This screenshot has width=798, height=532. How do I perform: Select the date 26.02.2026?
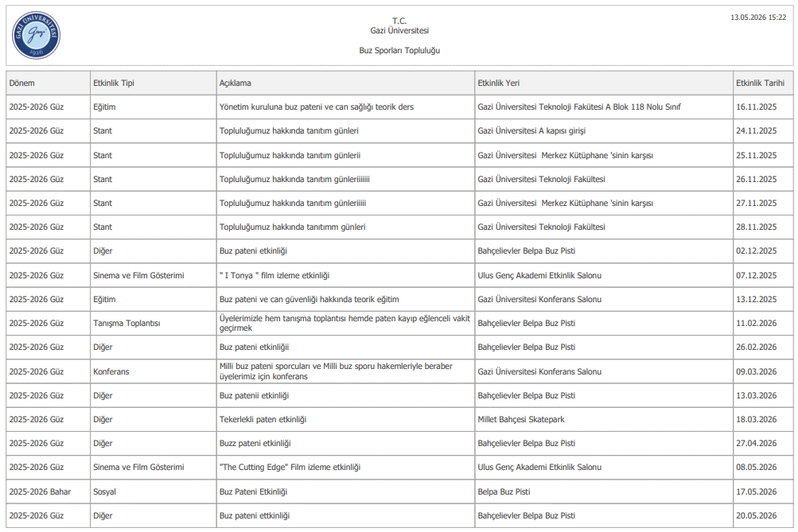[x=757, y=347]
